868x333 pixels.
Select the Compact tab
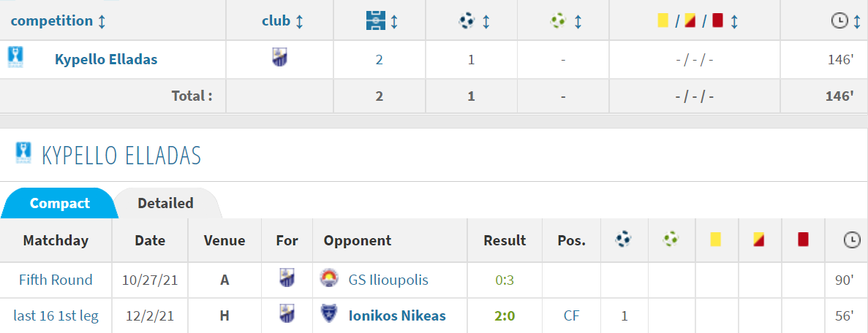(x=60, y=203)
